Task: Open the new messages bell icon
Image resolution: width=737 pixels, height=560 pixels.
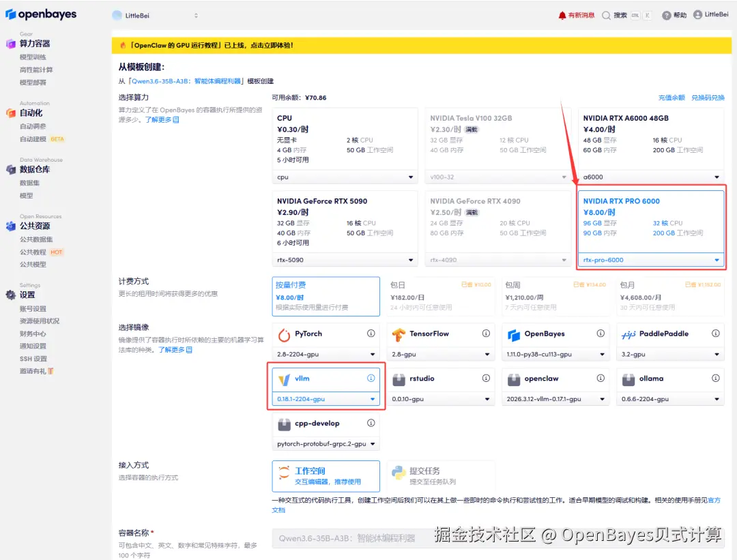Action: click(x=562, y=16)
